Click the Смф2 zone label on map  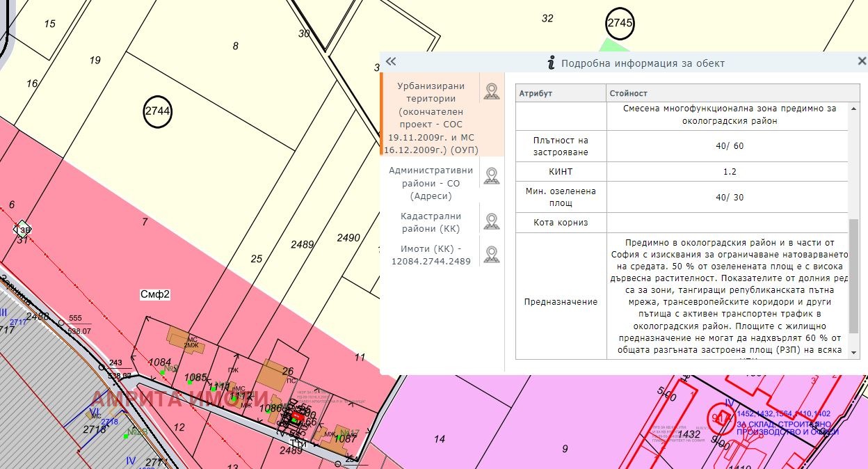point(155,294)
